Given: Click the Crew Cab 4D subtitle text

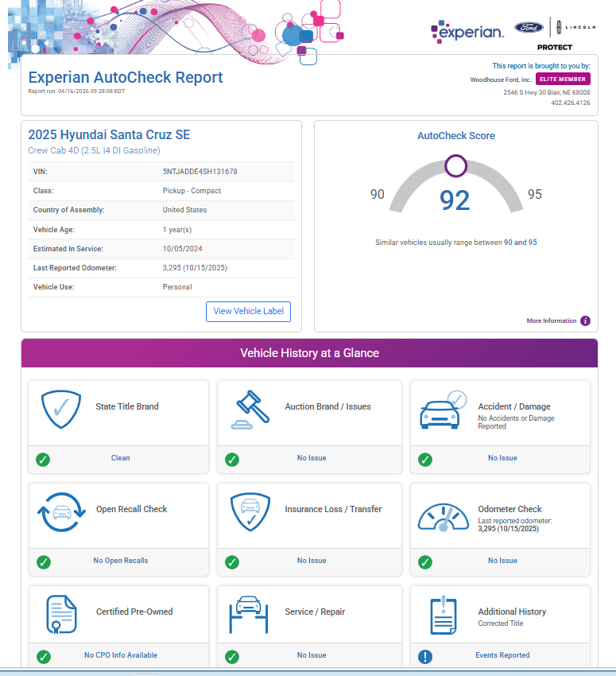Looking at the screenshot, I should pyautogui.click(x=94, y=150).
